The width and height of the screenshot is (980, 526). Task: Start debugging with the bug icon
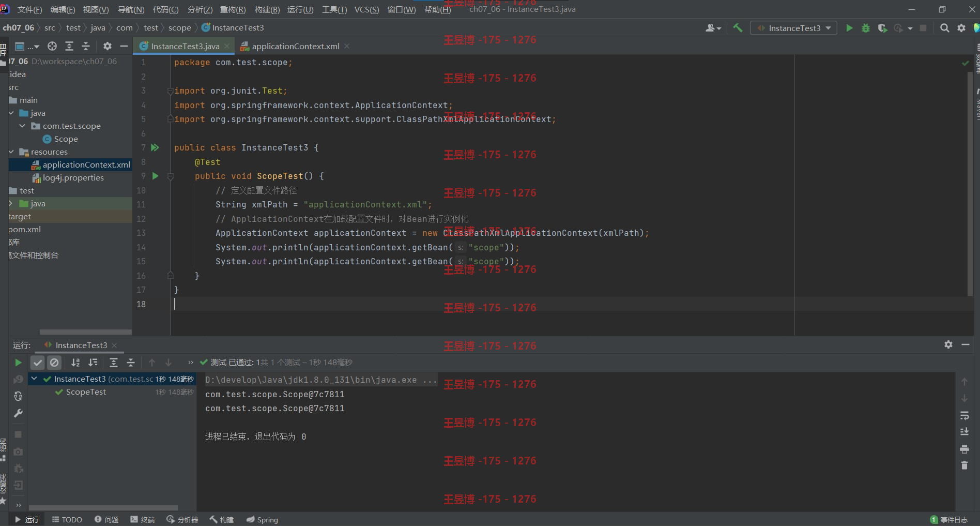click(x=866, y=28)
